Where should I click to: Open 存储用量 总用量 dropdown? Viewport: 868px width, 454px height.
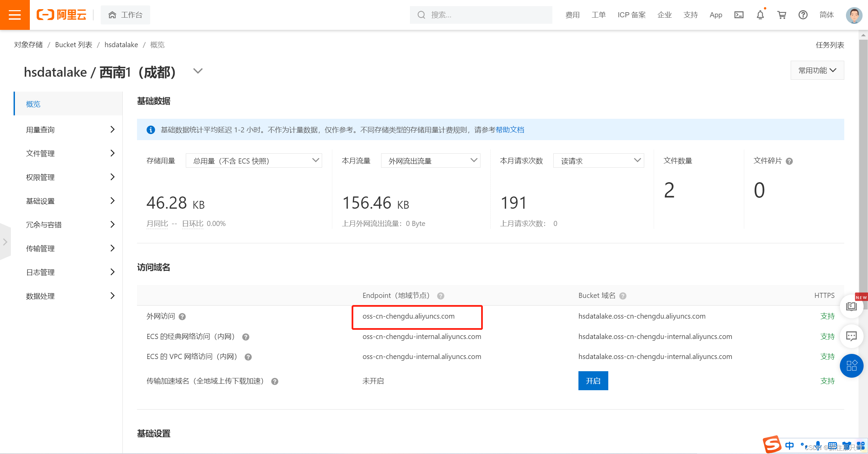point(254,160)
